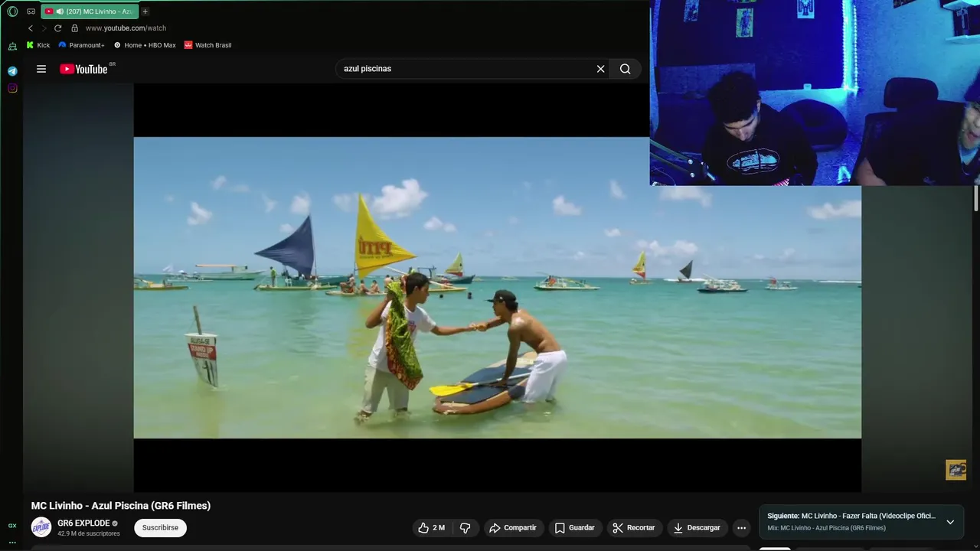Screen dimensions: 980x551
Task: Clear the search box text
Action: point(600,69)
